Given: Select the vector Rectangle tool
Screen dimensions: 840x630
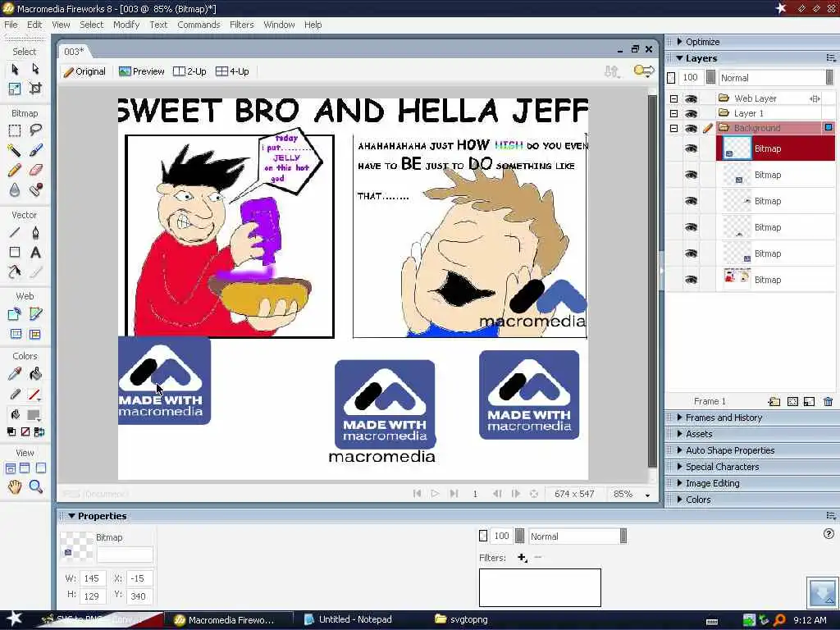Looking at the screenshot, I should pyautogui.click(x=15, y=253).
